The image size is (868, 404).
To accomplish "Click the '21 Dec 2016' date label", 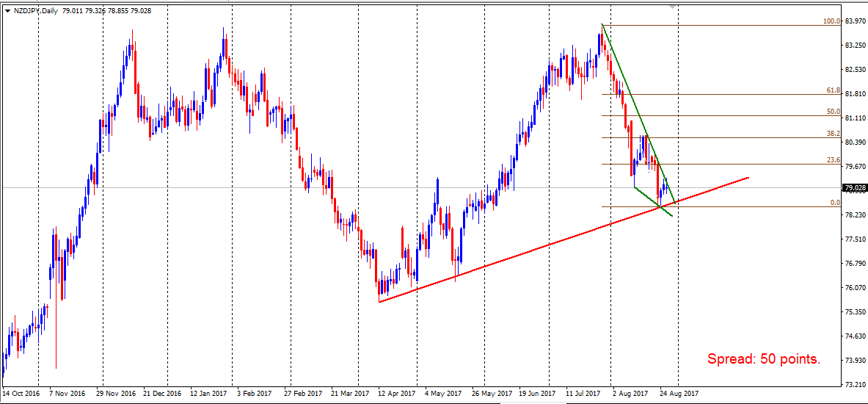I will pos(164,394).
